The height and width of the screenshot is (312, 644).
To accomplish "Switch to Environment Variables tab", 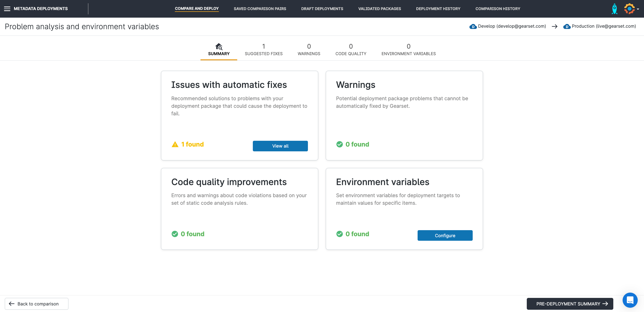I will (409, 50).
